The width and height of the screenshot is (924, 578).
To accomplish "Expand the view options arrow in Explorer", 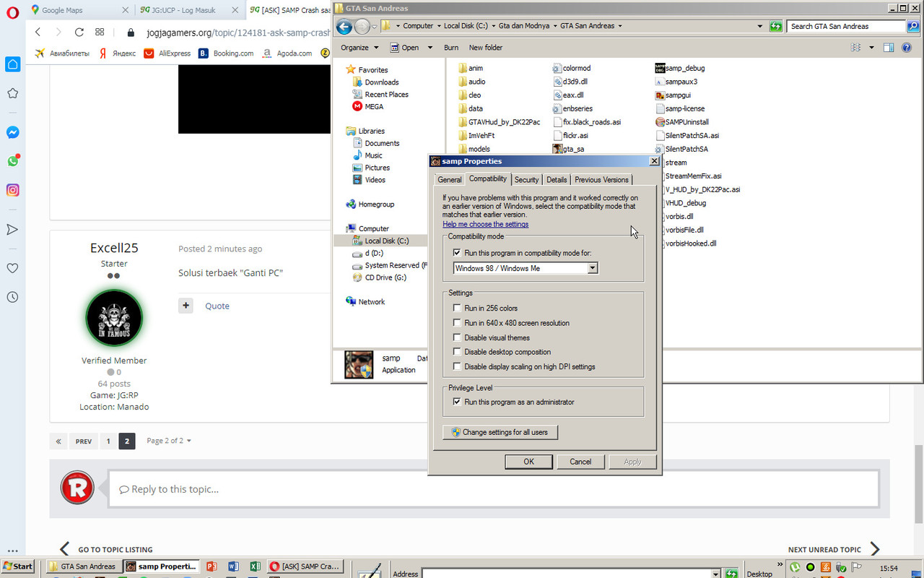I will 871,48.
